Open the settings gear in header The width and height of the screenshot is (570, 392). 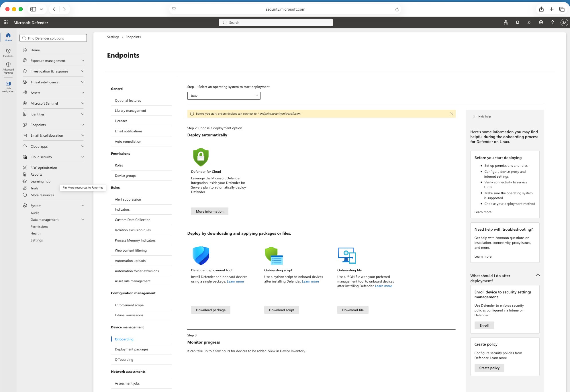[x=541, y=22]
